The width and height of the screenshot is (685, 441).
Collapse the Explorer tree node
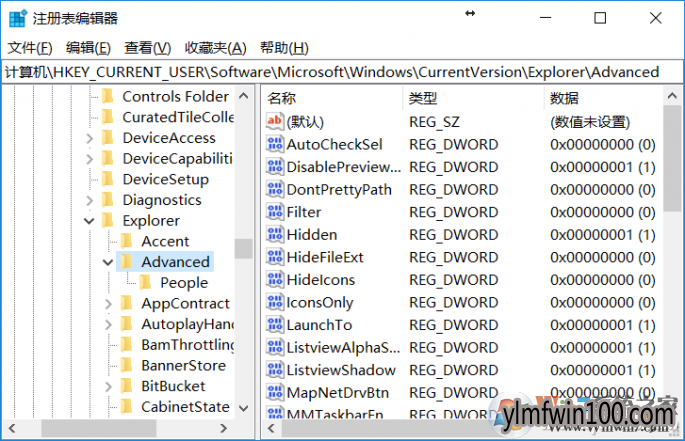point(89,221)
